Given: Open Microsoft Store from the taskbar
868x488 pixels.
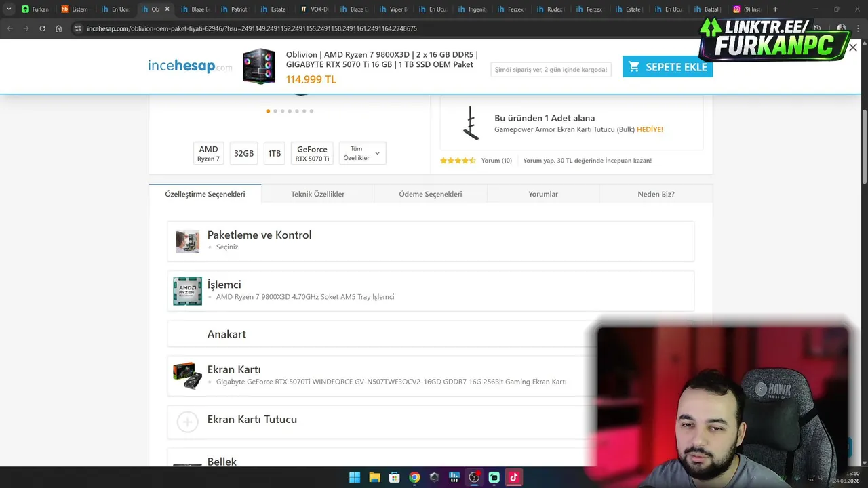Looking at the screenshot, I should [x=394, y=477].
